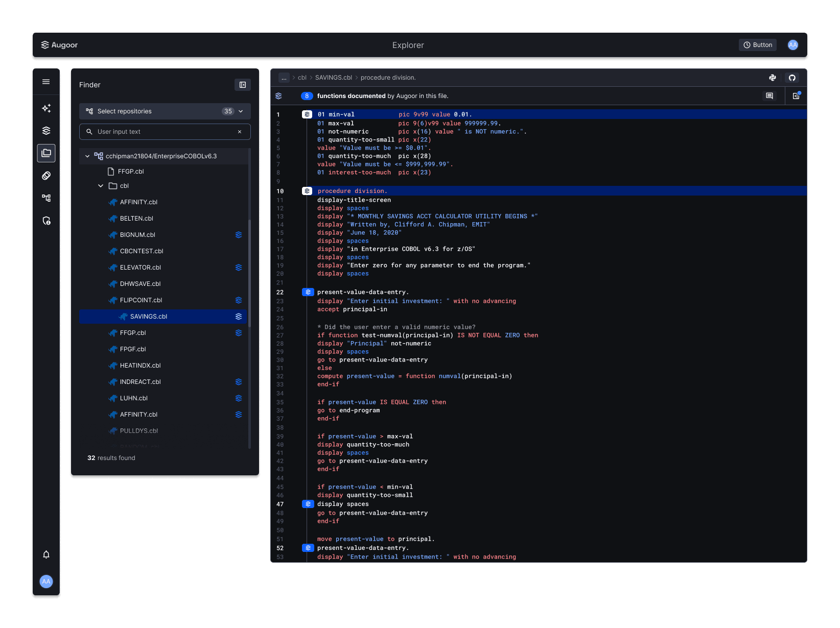Clear the search input with X icon
Viewport: 840px width, 628px height.
click(240, 132)
